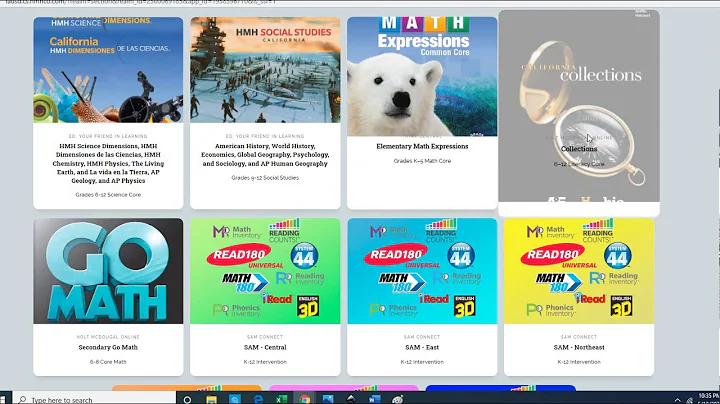Click the SAM - East title
Viewport: 720px width, 404px height.
tap(422, 348)
